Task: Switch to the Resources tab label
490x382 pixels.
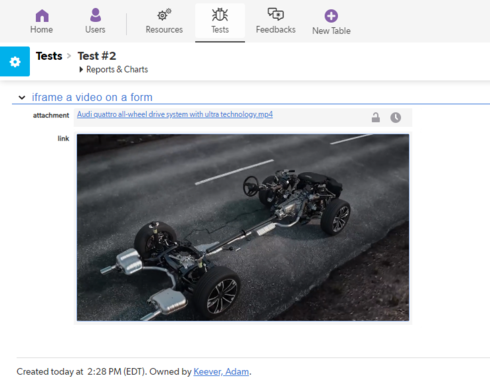Action: (164, 30)
